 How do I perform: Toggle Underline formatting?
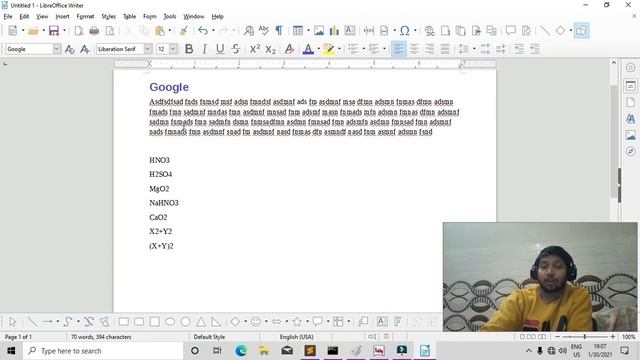pyautogui.click(x=220, y=49)
